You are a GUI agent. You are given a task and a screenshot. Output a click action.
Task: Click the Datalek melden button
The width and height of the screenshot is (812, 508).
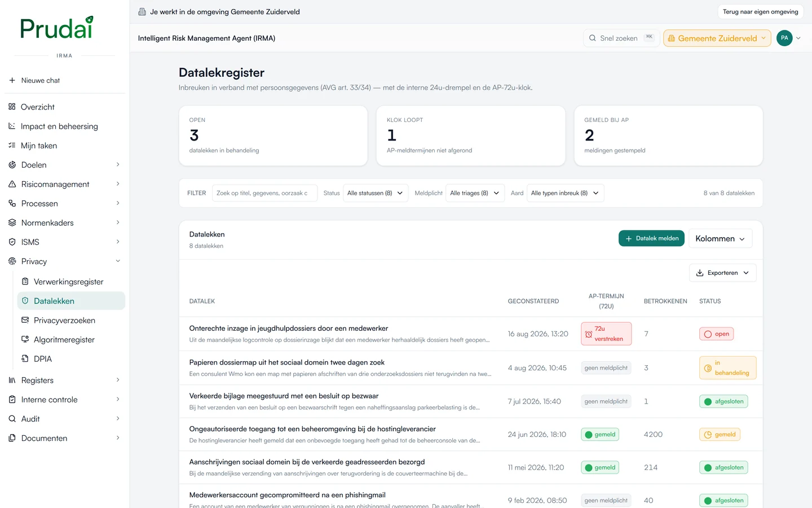tap(651, 238)
